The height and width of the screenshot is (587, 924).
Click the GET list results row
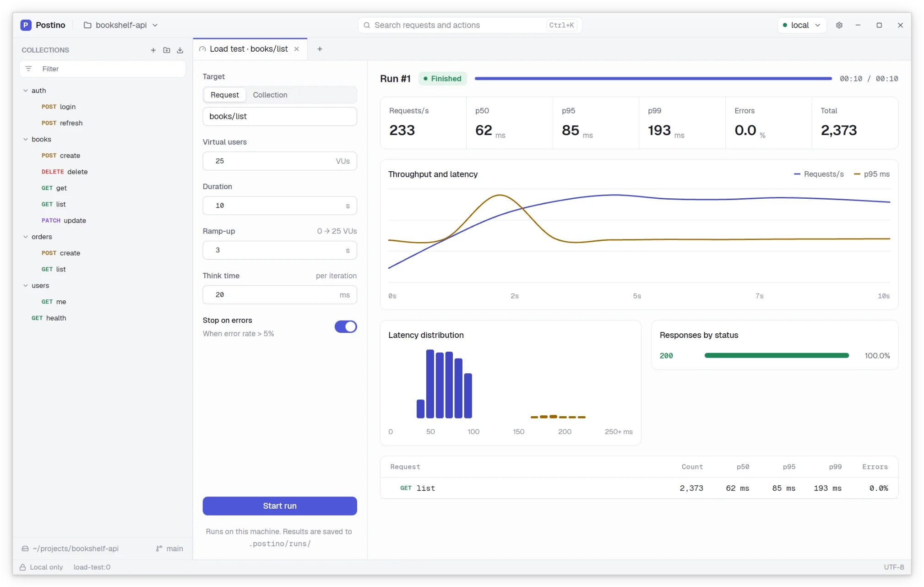coord(639,488)
